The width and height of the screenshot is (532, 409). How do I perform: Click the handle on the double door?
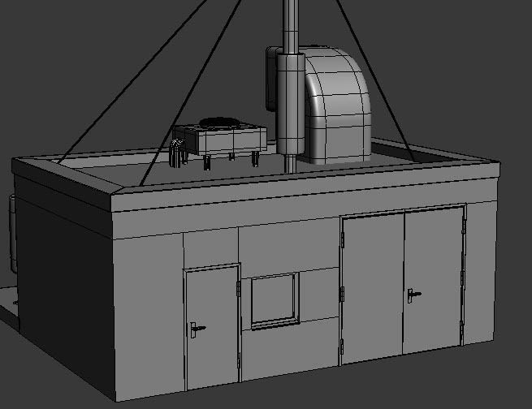414,295
